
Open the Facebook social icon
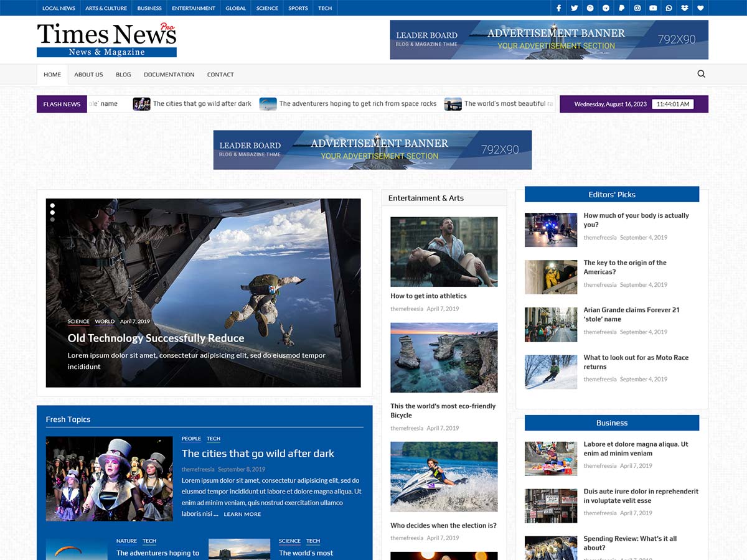pos(558,8)
